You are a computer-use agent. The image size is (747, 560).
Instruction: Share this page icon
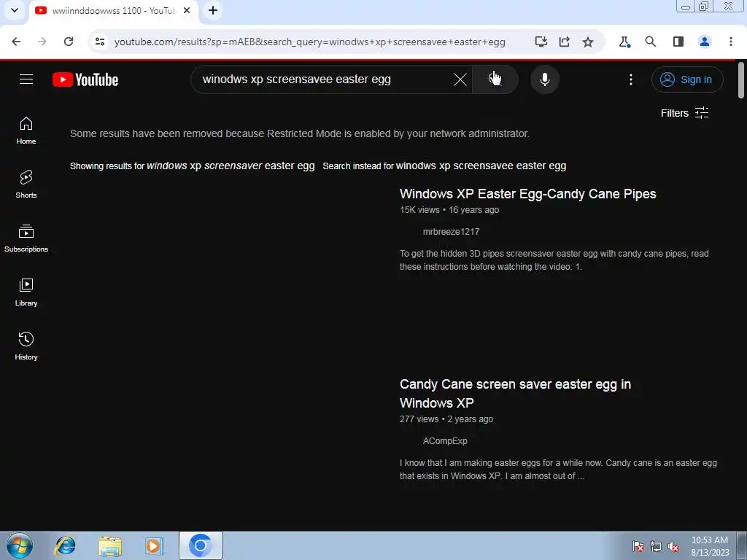pyautogui.click(x=565, y=42)
